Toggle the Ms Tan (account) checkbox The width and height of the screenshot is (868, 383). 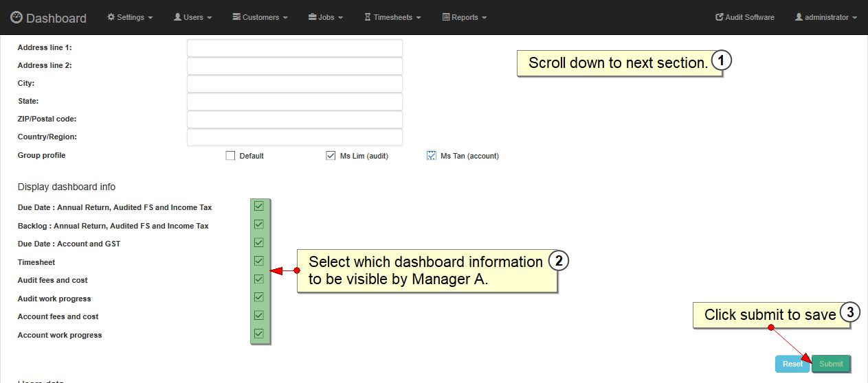pyautogui.click(x=432, y=156)
